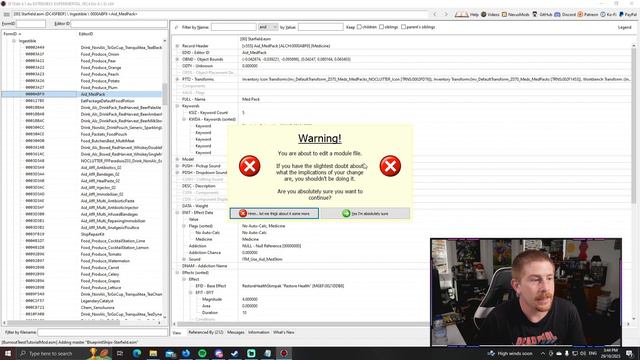640x360 pixels.
Task: Expand the OBND - Object Bounds row
Action: click(x=177, y=59)
